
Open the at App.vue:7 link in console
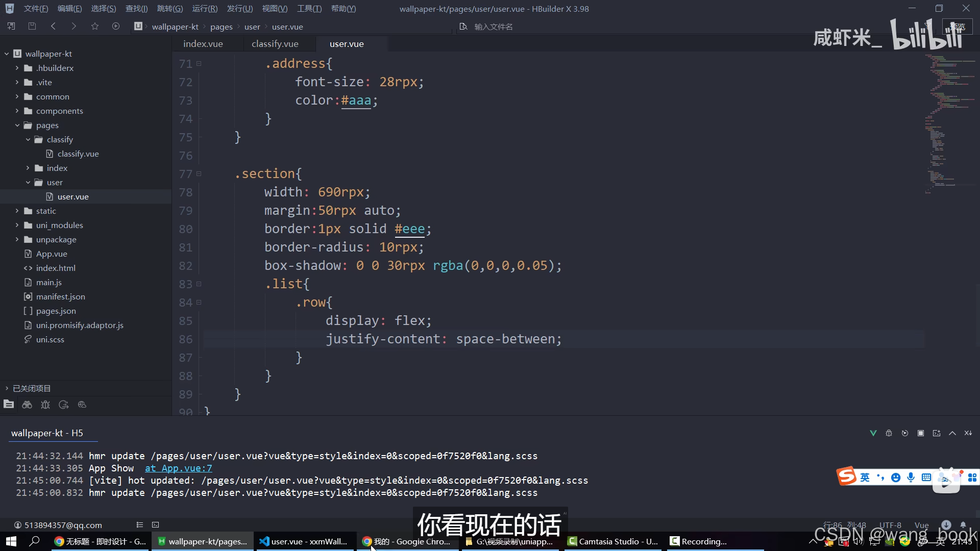(x=179, y=468)
